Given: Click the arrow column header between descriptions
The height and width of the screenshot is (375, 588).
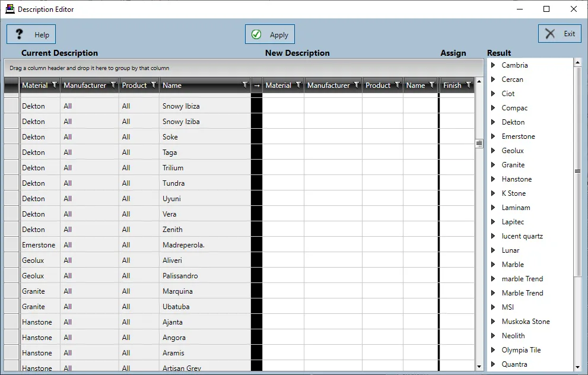Looking at the screenshot, I should tap(256, 85).
